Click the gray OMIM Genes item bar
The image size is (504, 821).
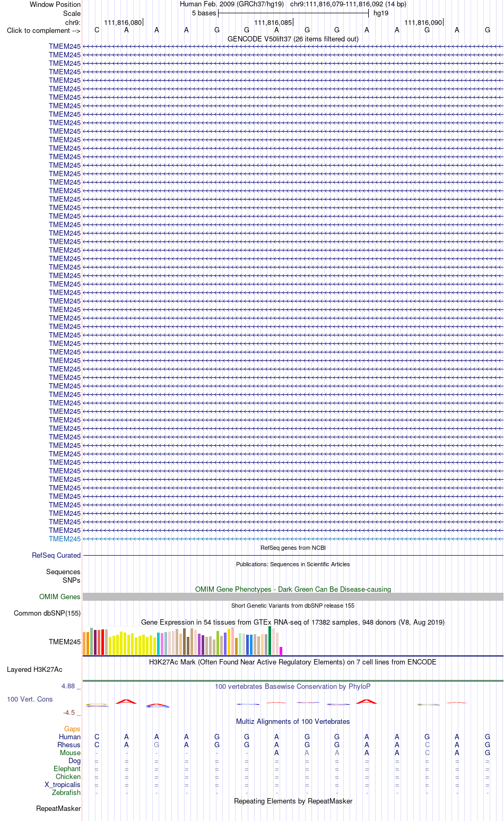point(293,597)
